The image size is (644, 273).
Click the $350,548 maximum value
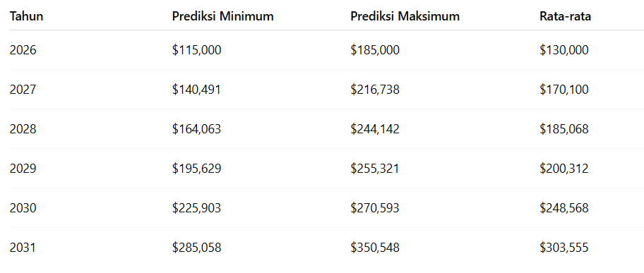[375, 248]
